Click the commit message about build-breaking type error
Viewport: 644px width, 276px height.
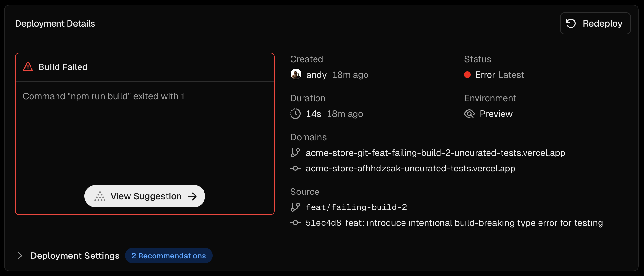coord(474,223)
